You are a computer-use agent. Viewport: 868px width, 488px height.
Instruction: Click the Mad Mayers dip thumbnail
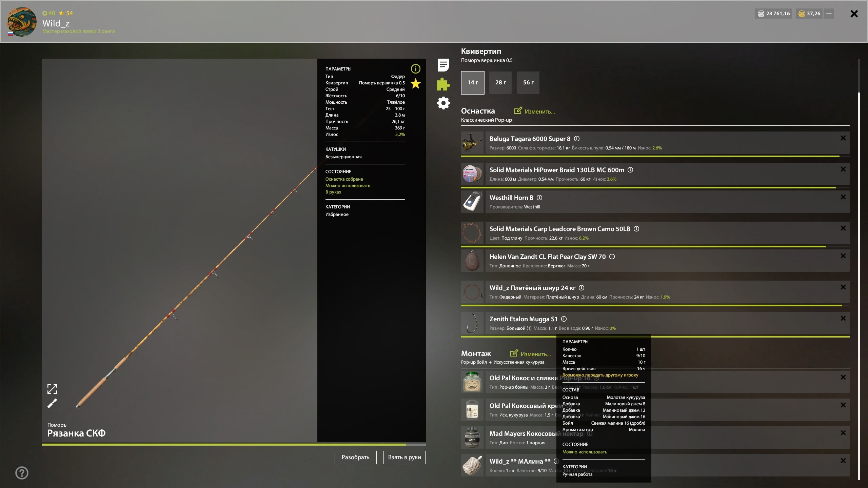click(472, 438)
